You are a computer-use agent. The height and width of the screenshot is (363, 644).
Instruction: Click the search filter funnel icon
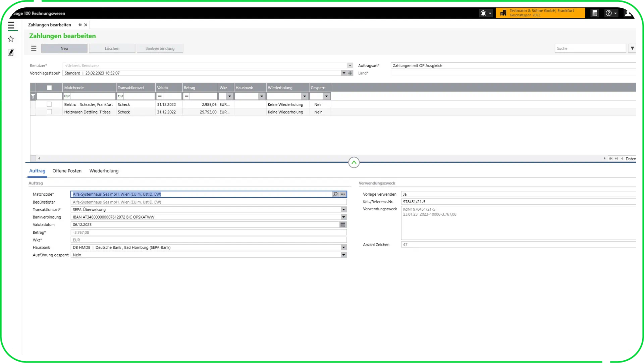click(632, 48)
